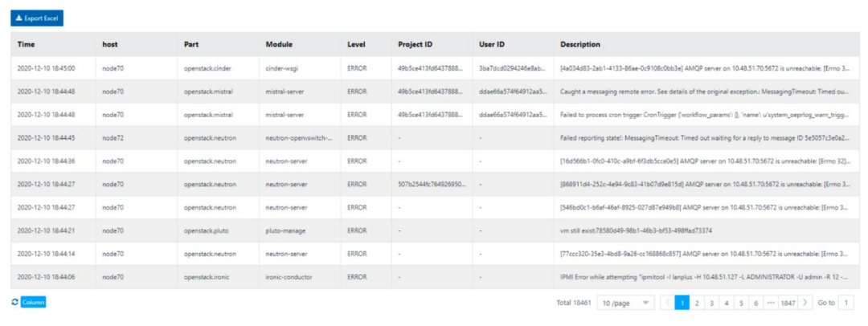Select page 2 in pagination
The width and height of the screenshot is (868, 326).
(x=696, y=303)
